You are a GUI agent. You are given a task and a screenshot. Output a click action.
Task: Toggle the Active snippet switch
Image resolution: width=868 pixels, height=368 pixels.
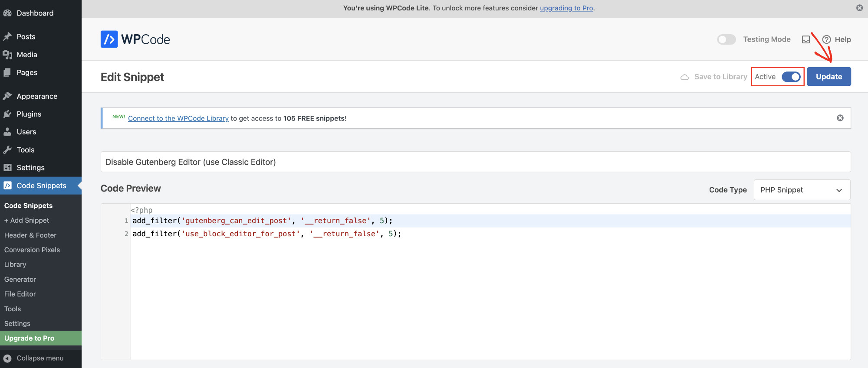(x=791, y=77)
